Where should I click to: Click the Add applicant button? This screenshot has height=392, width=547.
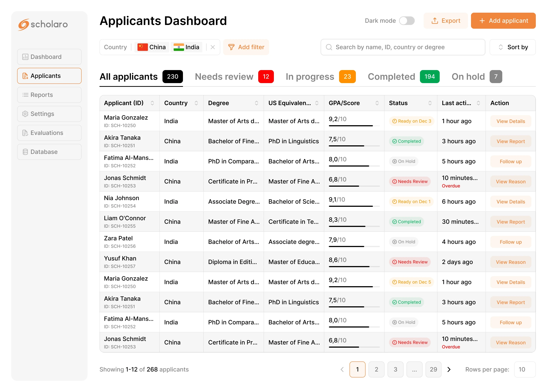[x=503, y=21]
